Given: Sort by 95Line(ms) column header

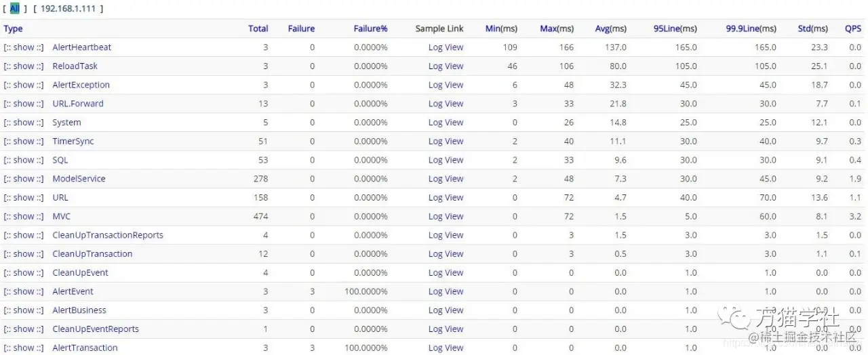Looking at the screenshot, I should (675, 28).
